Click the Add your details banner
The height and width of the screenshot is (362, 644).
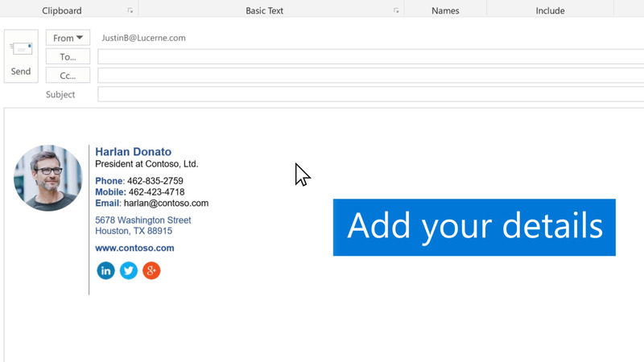(474, 227)
